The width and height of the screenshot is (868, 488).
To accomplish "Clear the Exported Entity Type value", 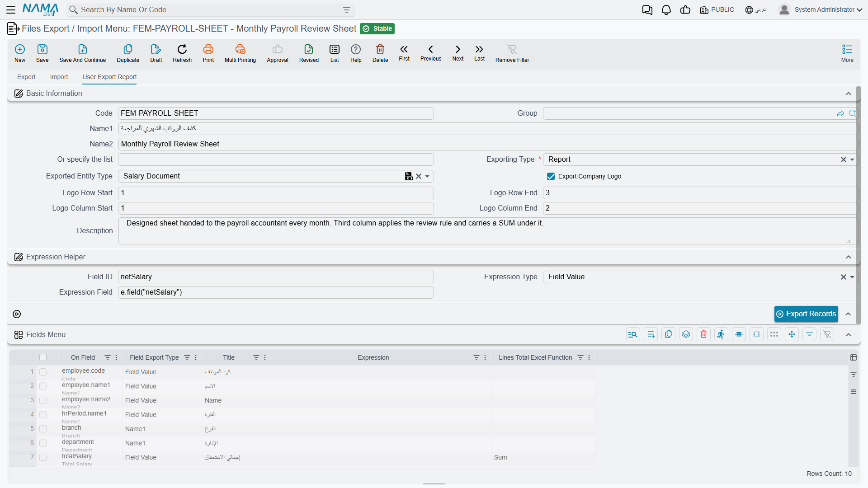I will [419, 176].
